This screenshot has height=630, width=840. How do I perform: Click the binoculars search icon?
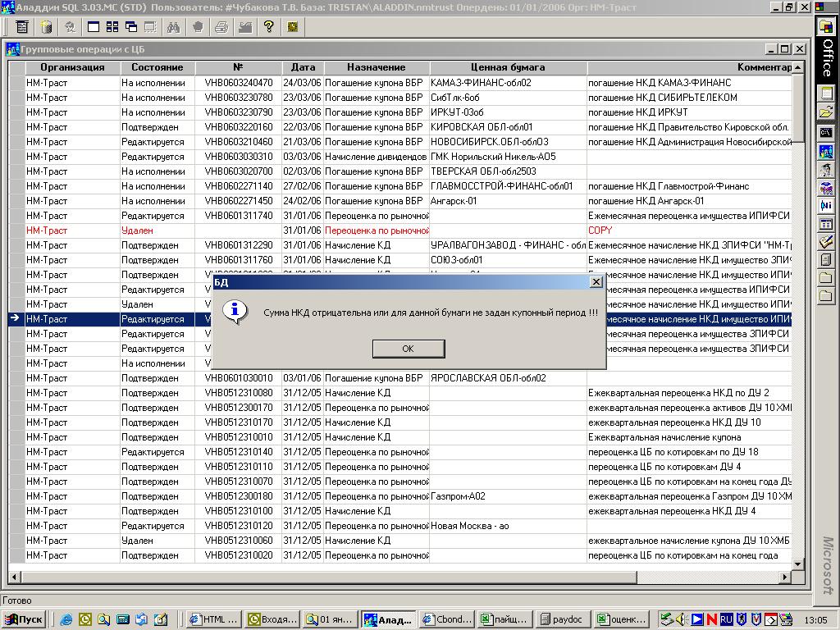(x=173, y=27)
